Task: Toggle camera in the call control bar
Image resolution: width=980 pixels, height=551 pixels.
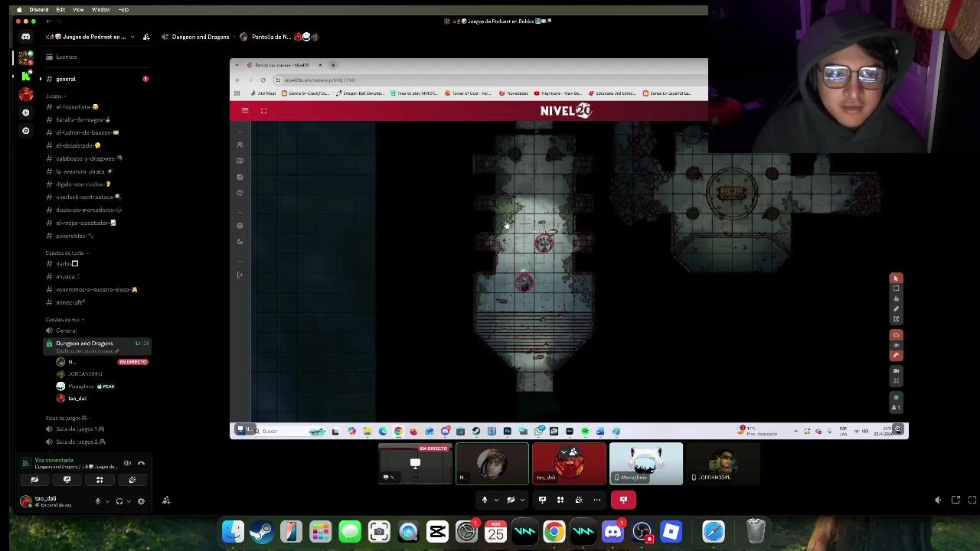Action: click(511, 500)
